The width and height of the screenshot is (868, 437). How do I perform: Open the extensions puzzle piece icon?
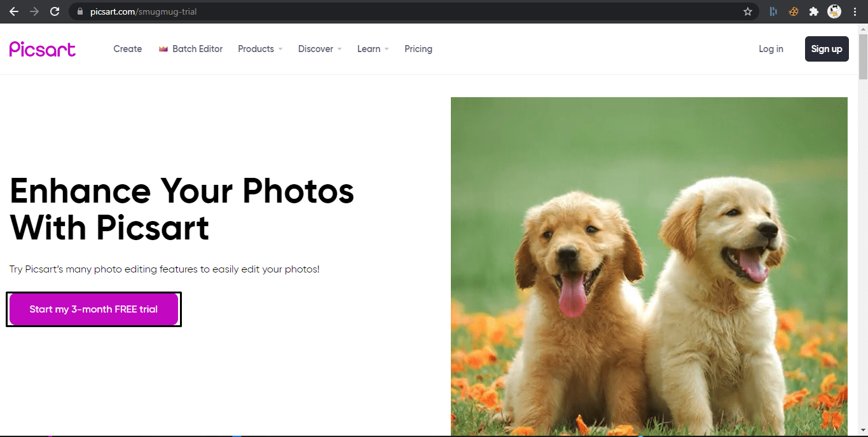click(814, 11)
